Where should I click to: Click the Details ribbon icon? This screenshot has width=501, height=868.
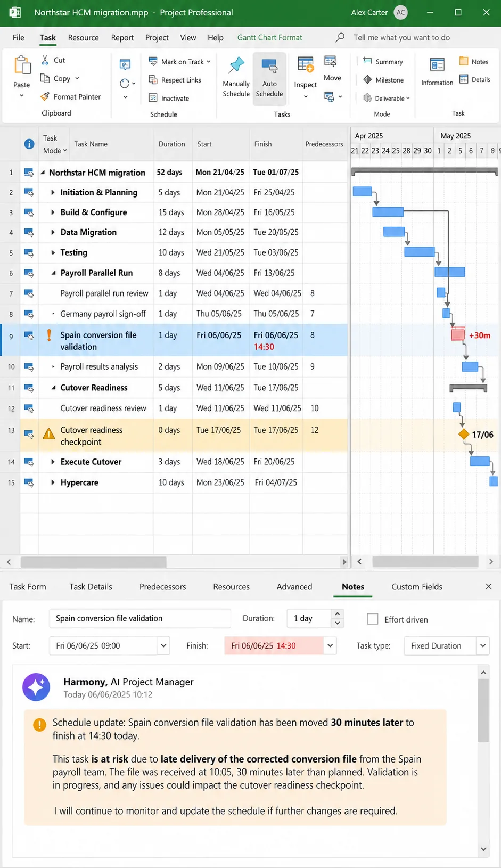click(x=464, y=79)
